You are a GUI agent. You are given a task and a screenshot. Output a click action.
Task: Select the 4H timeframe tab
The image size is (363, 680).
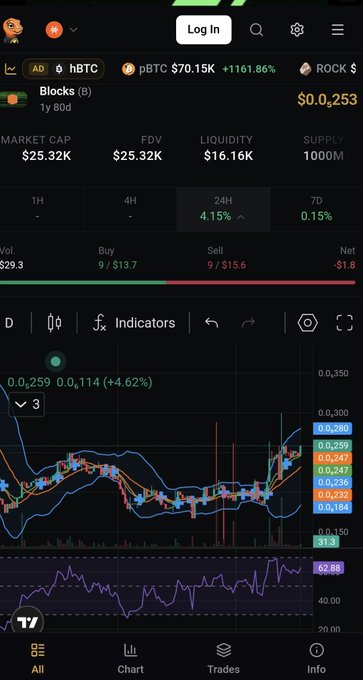click(130, 209)
